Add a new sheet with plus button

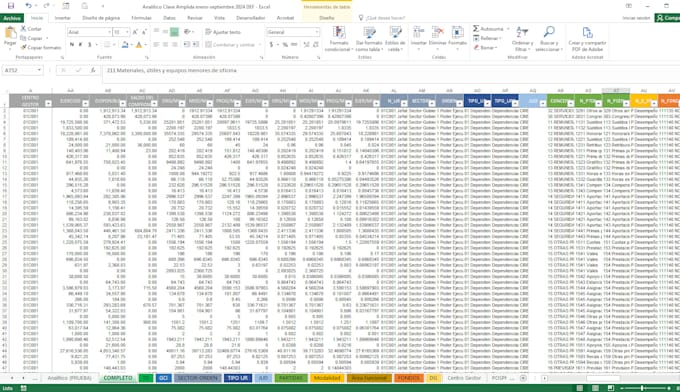[523, 378]
